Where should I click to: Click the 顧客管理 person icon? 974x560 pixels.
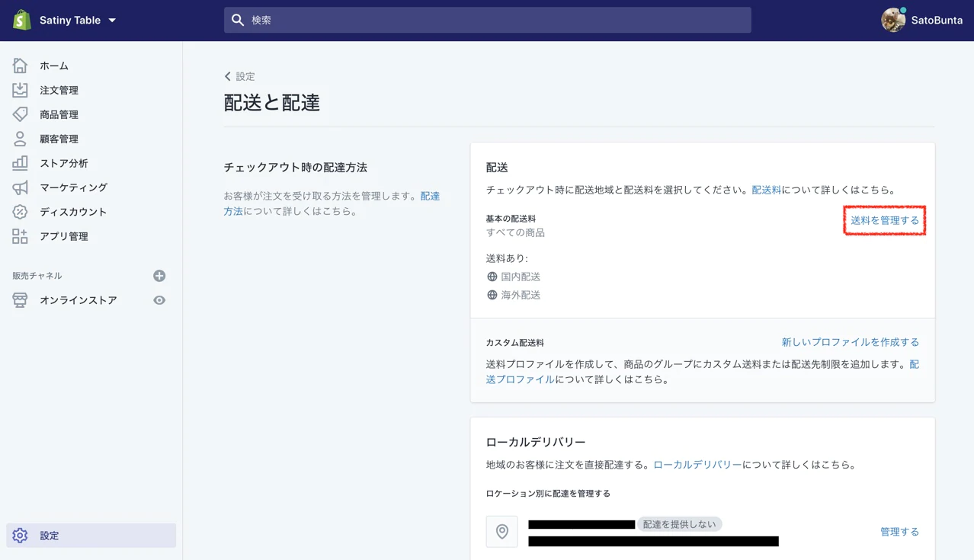coord(20,139)
